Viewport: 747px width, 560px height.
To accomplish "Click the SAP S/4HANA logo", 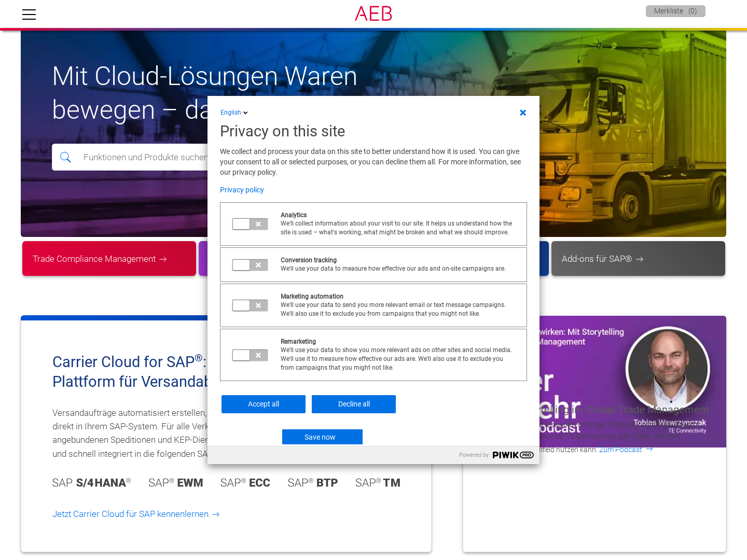I will (92, 483).
